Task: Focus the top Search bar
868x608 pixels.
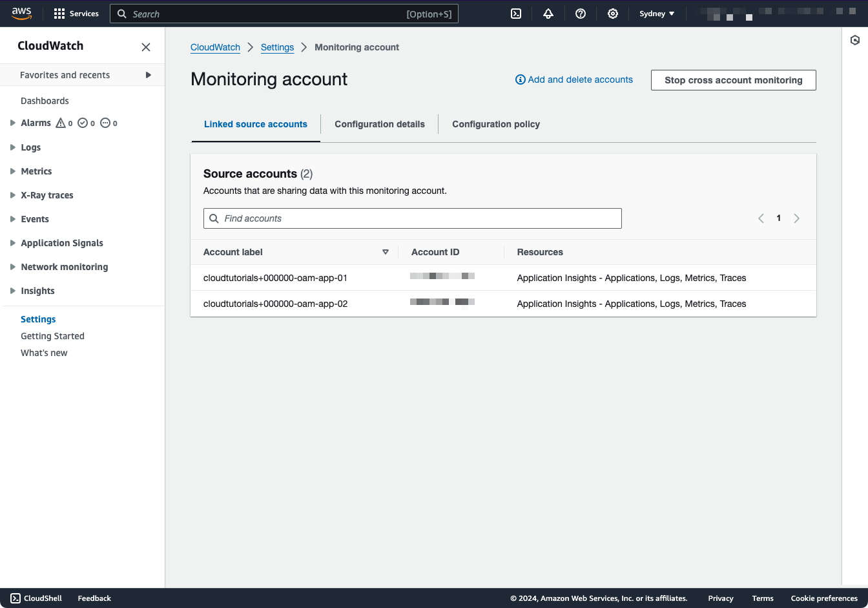Action: 284,14
